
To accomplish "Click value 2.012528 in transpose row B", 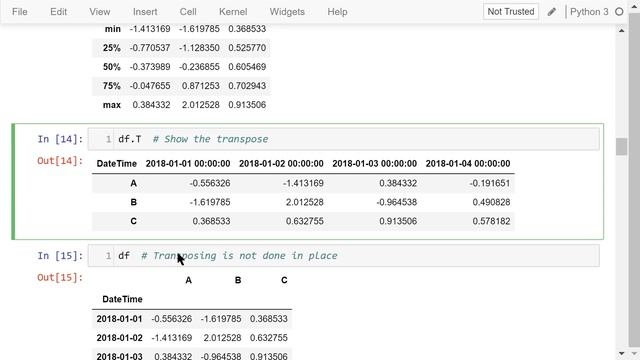I will tap(304, 202).
